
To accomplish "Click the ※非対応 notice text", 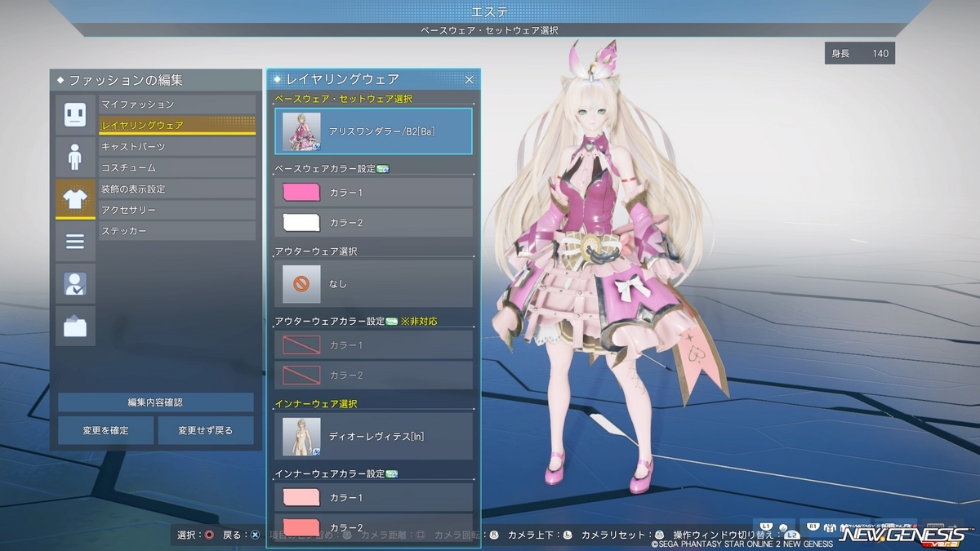I will 418,322.
